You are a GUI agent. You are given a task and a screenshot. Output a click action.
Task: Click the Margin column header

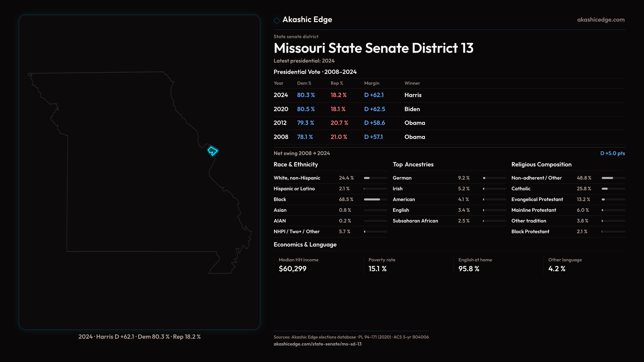371,83
